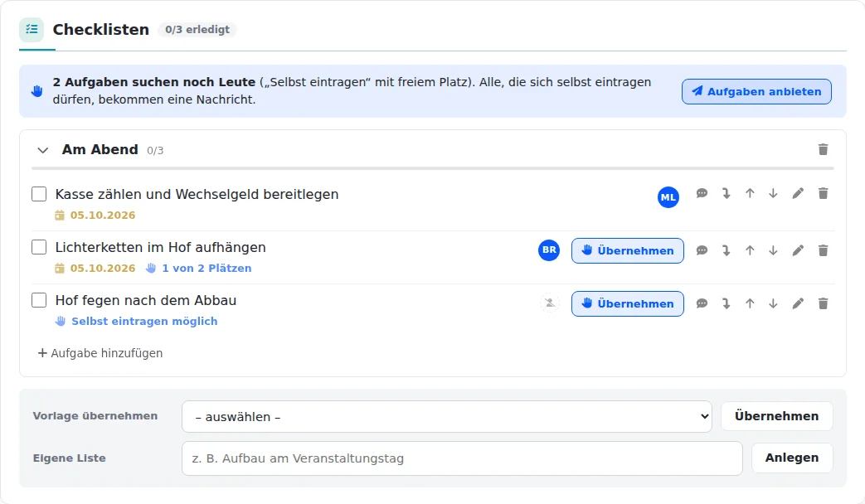
Task: Delete the 'Lichterketten im Hof aufhängen' task
Action: coord(823,250)
